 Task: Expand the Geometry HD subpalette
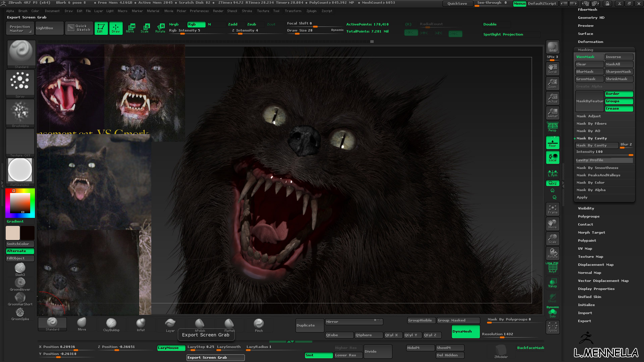pyautogui.click(x=591, y=18)
